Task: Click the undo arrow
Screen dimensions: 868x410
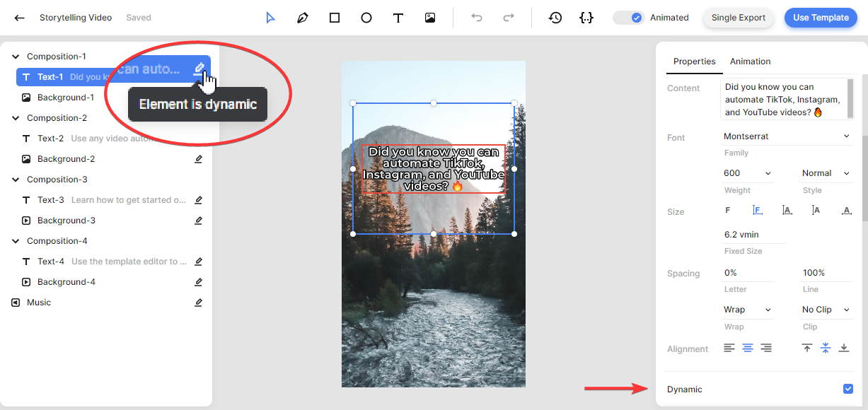Action: click(x=477, y=18)
